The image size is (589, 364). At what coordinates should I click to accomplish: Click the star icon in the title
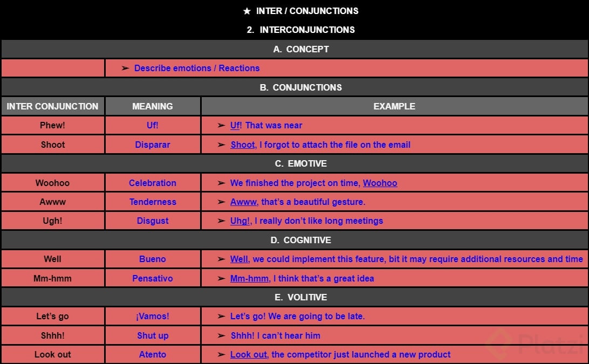tap(247, 11)
